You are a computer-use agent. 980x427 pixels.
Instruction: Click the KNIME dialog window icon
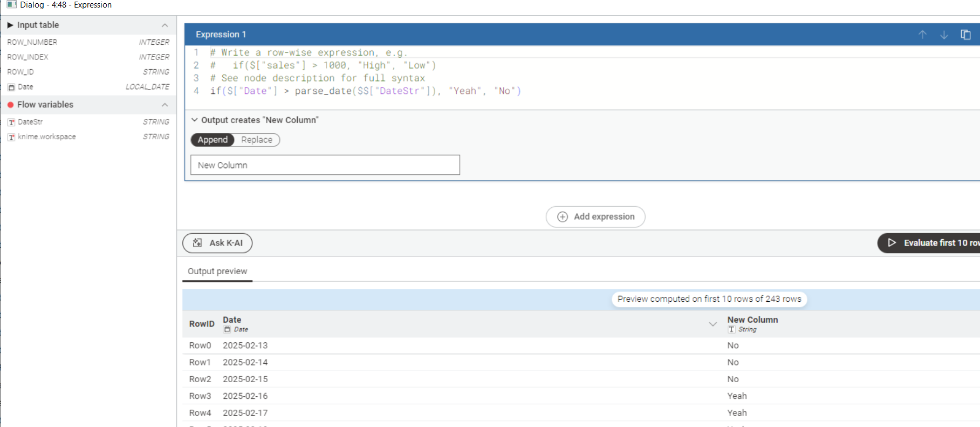11,5
